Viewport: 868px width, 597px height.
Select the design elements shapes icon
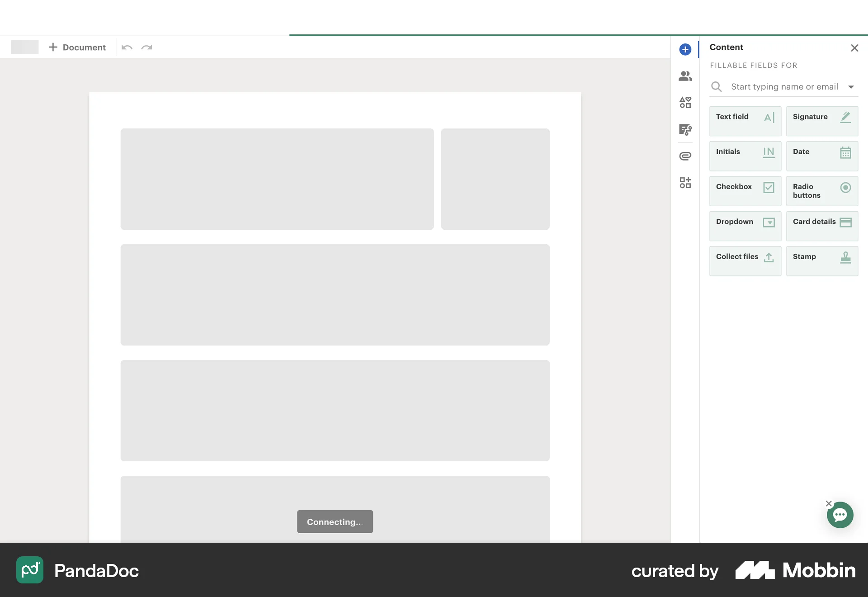point(685,102)
